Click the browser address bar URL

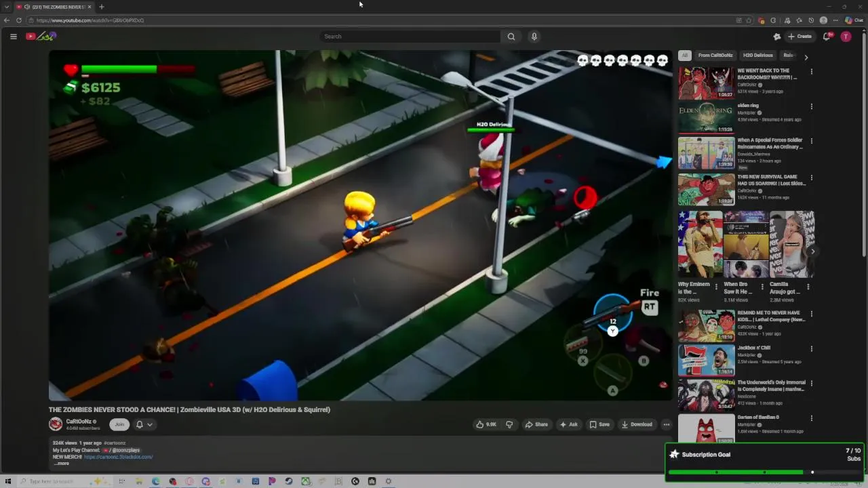tap(90, 20)
